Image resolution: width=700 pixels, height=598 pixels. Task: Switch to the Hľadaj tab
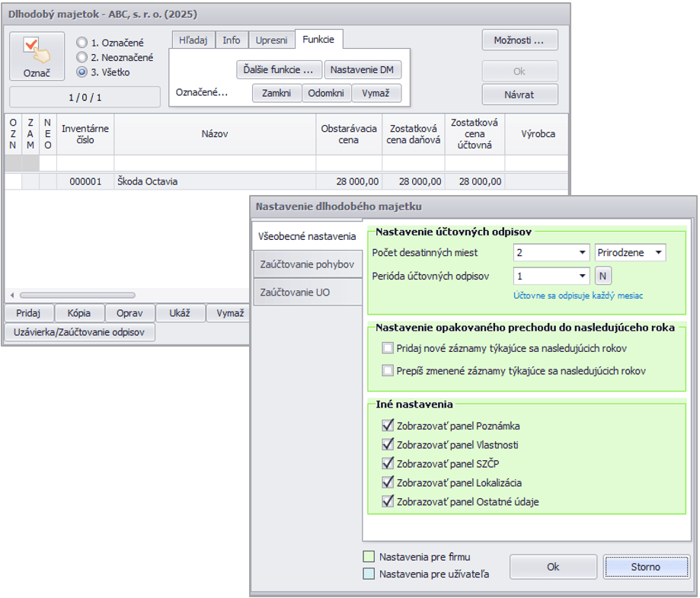(193, 40)
